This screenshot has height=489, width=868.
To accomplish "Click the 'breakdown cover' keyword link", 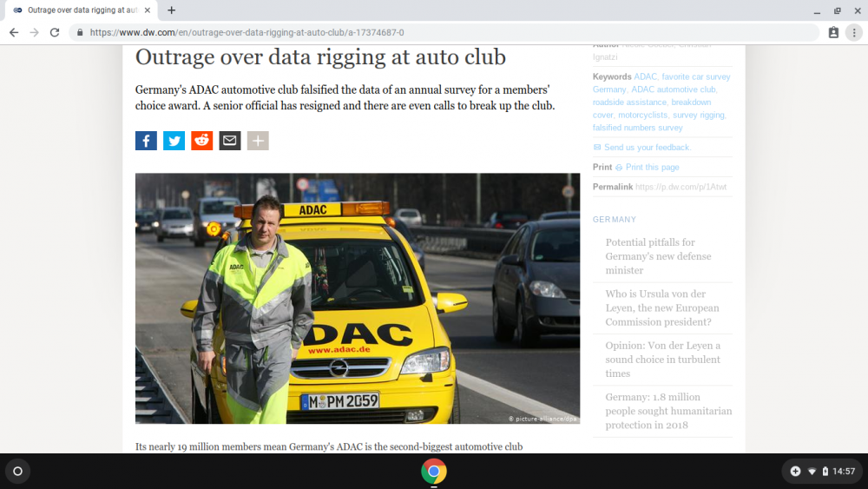I will [x=652, y=109].
